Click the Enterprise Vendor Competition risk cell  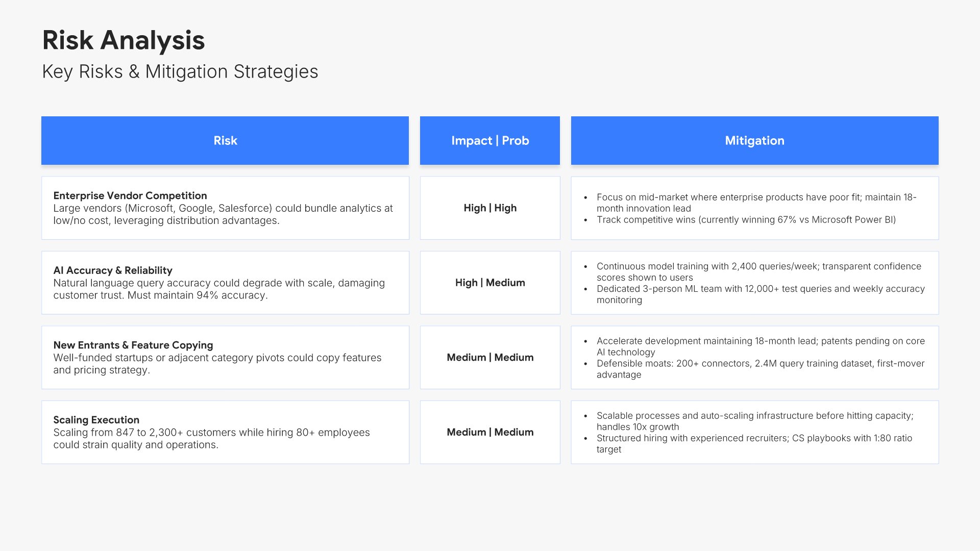225,208
